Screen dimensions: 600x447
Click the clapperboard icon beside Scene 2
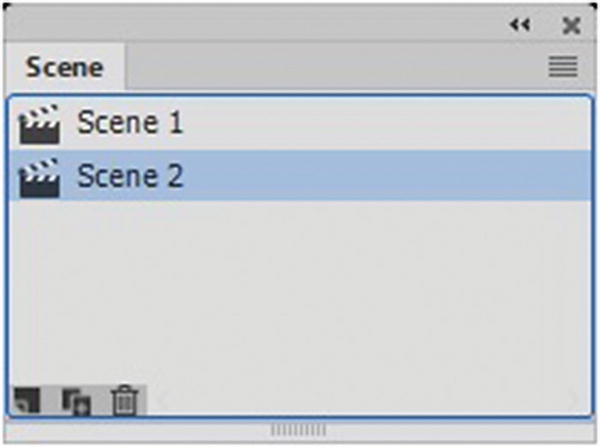coord(40,177)
